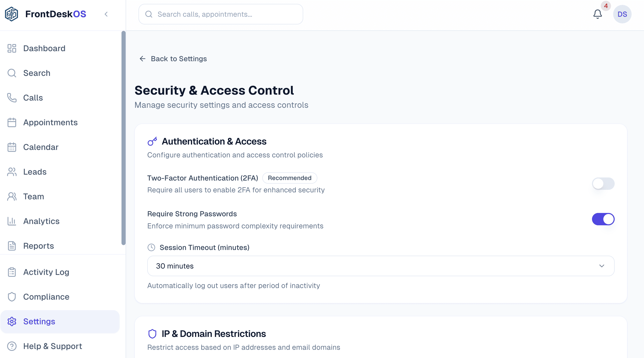This screenshot has width=644, height=358.
Task: Switch to the Settings menu item
Action: 39,321
